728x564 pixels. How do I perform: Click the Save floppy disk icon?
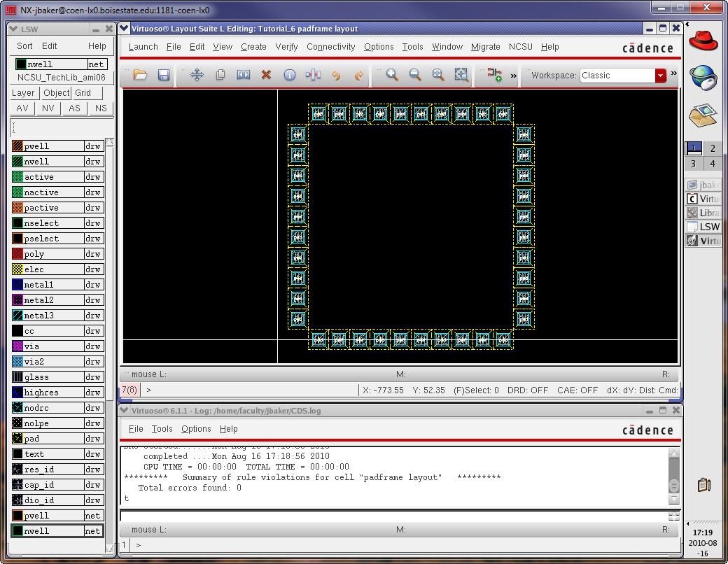pyautogui.click(x=163, y=75)
